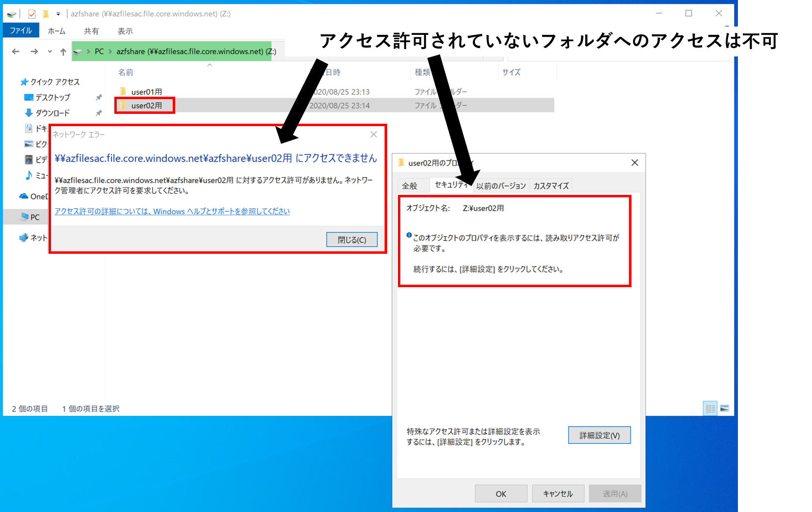The width and height of the screenshot is (812, 512).
Task: Close the ネットワーク エラー dialog with X
Action: pyautogui.click(x=374, y=135)
